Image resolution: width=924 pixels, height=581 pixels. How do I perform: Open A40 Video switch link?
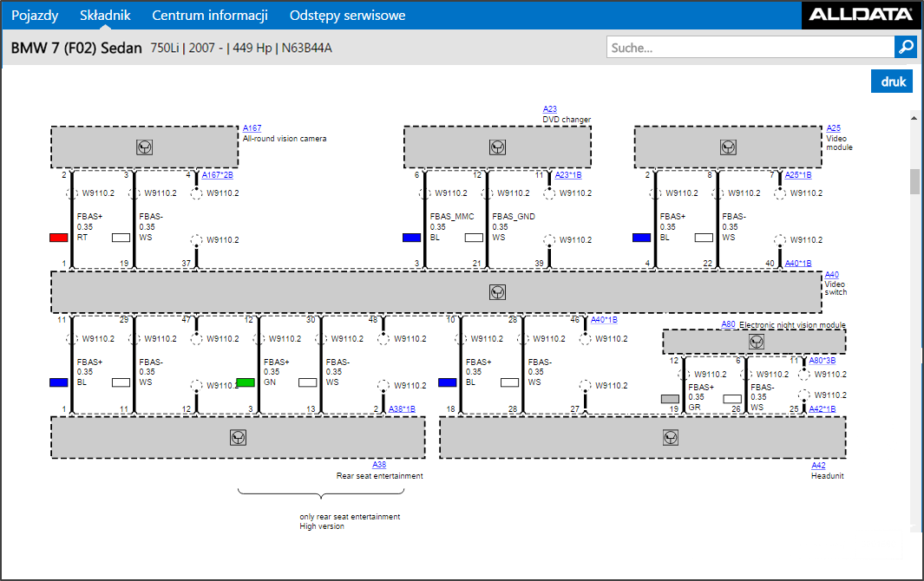click(831, 275)
